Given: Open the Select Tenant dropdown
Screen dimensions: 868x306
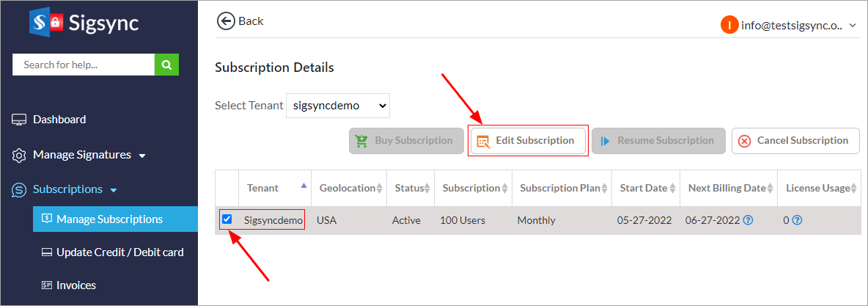Looking at the screenshot, I should 337,106.
